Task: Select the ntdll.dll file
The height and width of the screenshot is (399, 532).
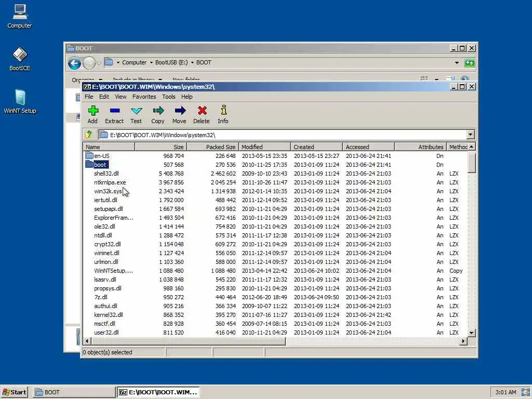Action: coord(103,235)
